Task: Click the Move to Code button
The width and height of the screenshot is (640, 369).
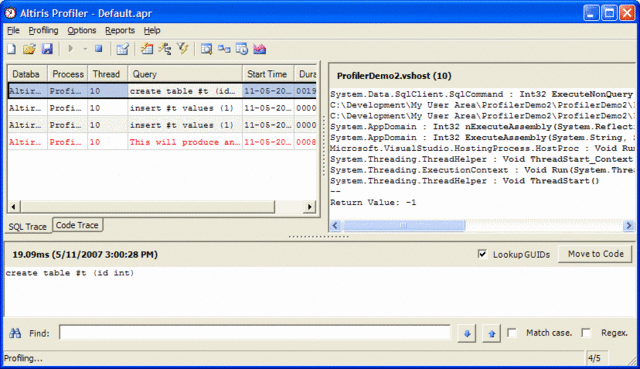Action: point(596,254)
